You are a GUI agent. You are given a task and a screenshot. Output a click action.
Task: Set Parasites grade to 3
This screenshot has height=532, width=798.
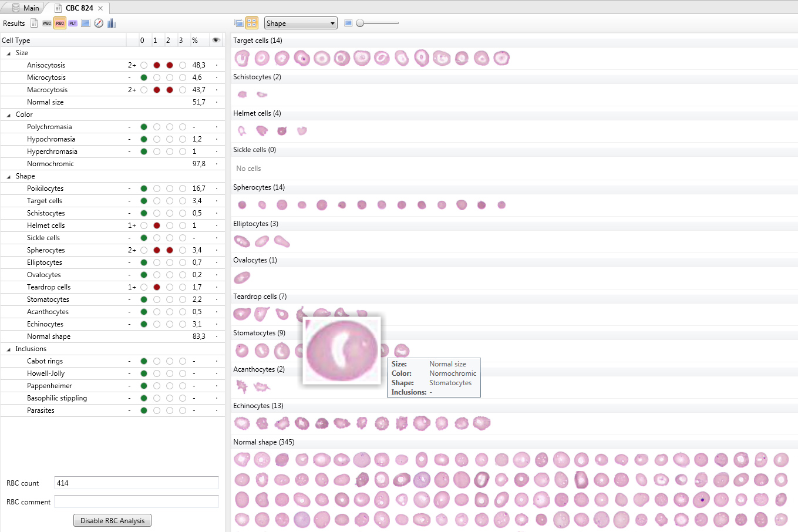183,410
